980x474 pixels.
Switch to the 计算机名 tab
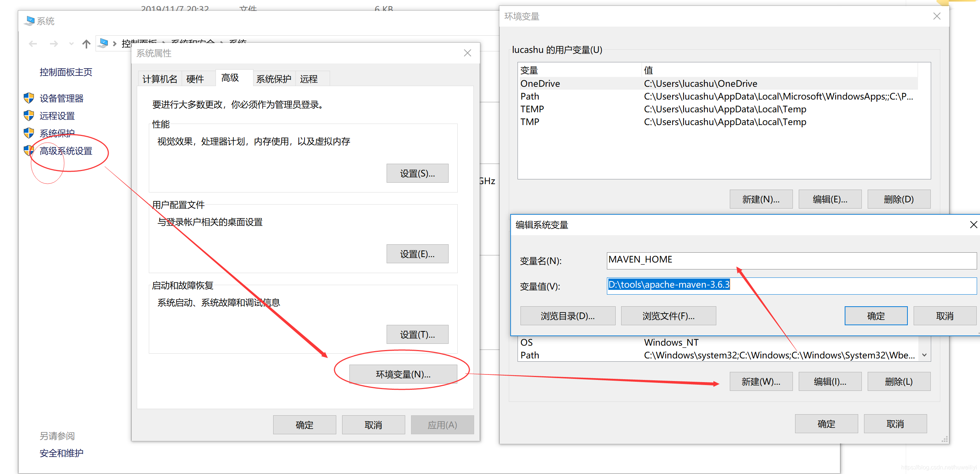[160, 79]
